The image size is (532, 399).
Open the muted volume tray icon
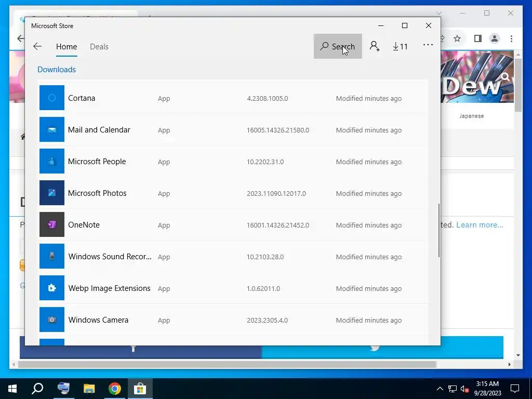click(x=464, y=389)
